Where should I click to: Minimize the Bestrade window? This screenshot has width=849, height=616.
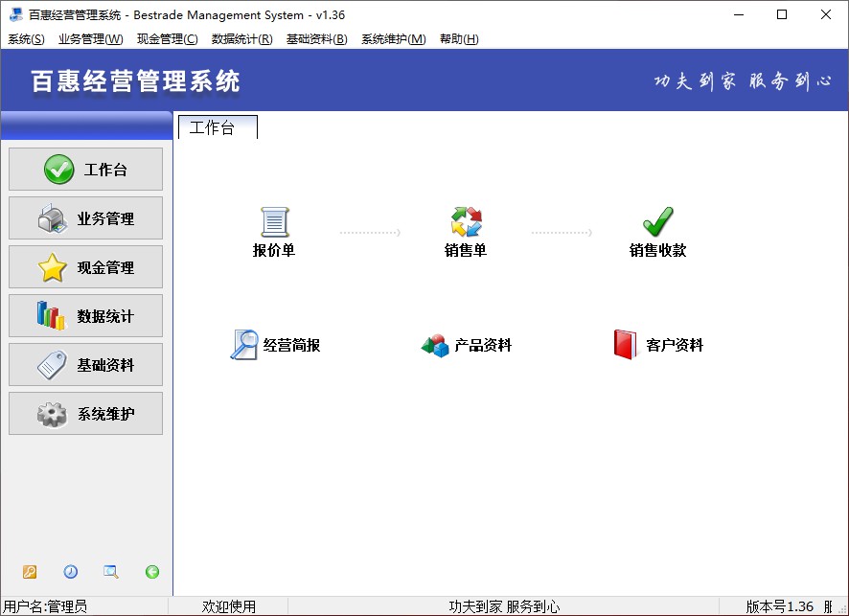739,14
